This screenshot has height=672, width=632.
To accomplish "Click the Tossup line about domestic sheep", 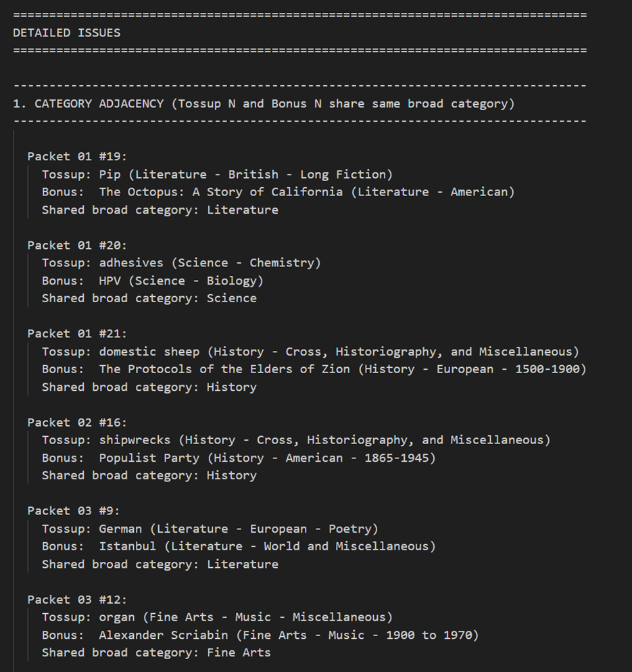I will (x=310, y=352).
